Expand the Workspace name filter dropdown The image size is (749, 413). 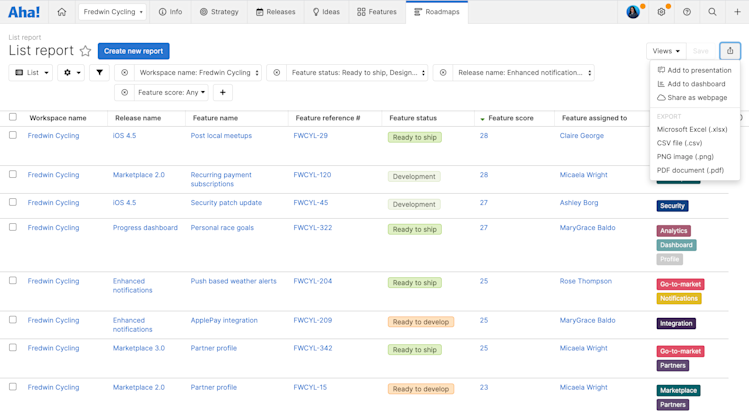click(198, 73)
